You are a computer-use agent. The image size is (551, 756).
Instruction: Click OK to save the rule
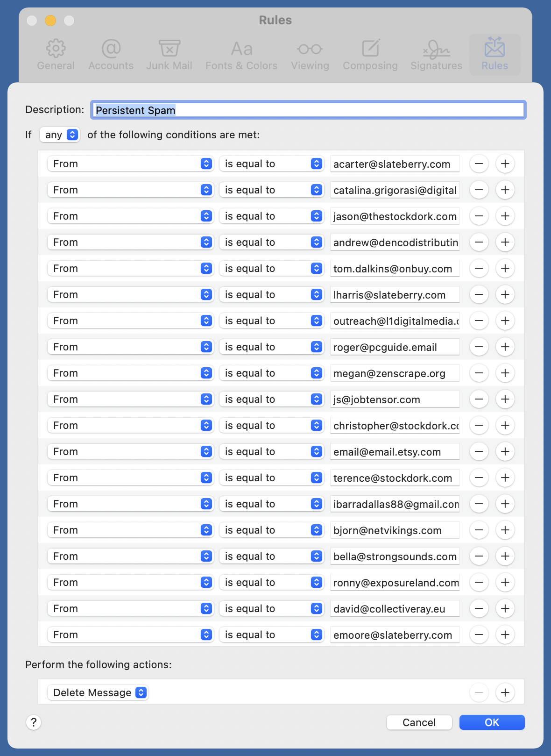(492, 722)
